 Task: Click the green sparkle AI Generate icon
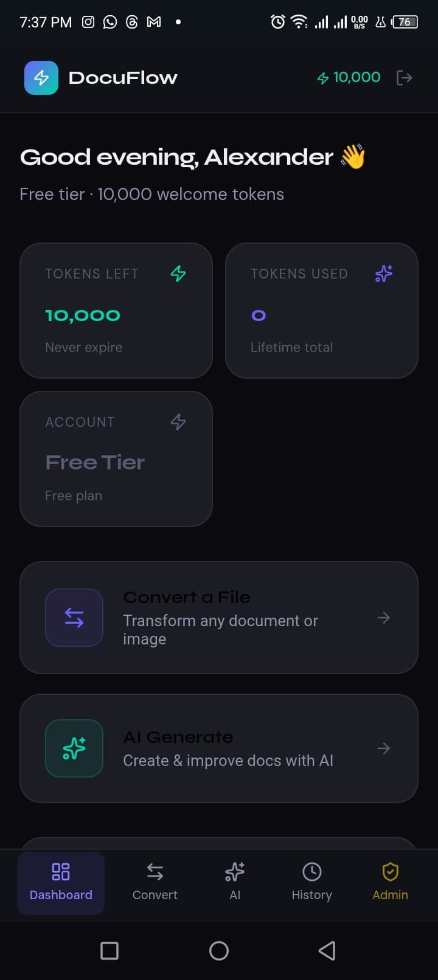(74, 748)
